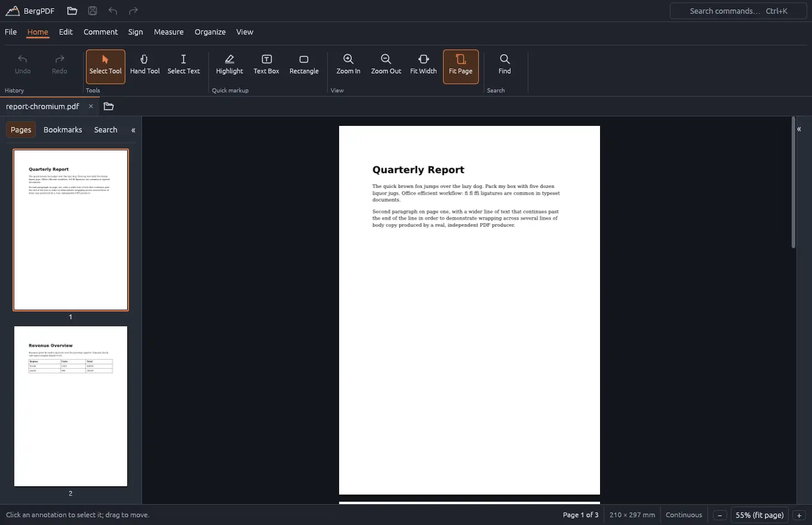Decrease zoom with status bar minus button

(x=720, y=515)
